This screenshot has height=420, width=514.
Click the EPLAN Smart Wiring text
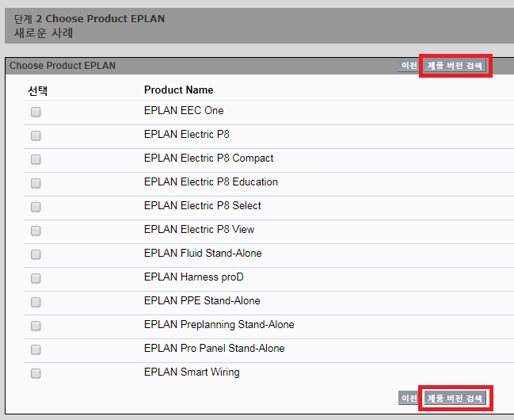tap(192, 372)
